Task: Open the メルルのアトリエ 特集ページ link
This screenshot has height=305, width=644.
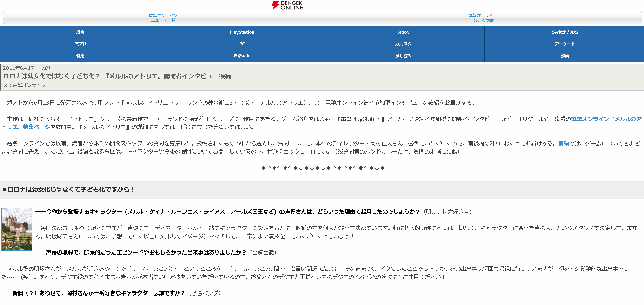Action: pos(606,119)
